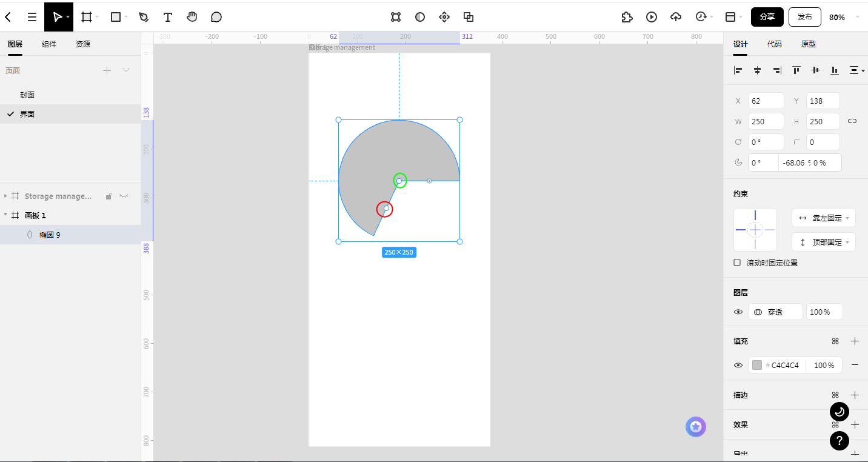Select the Hand pan tool
The image size is (868, 462).
(192, 17)
